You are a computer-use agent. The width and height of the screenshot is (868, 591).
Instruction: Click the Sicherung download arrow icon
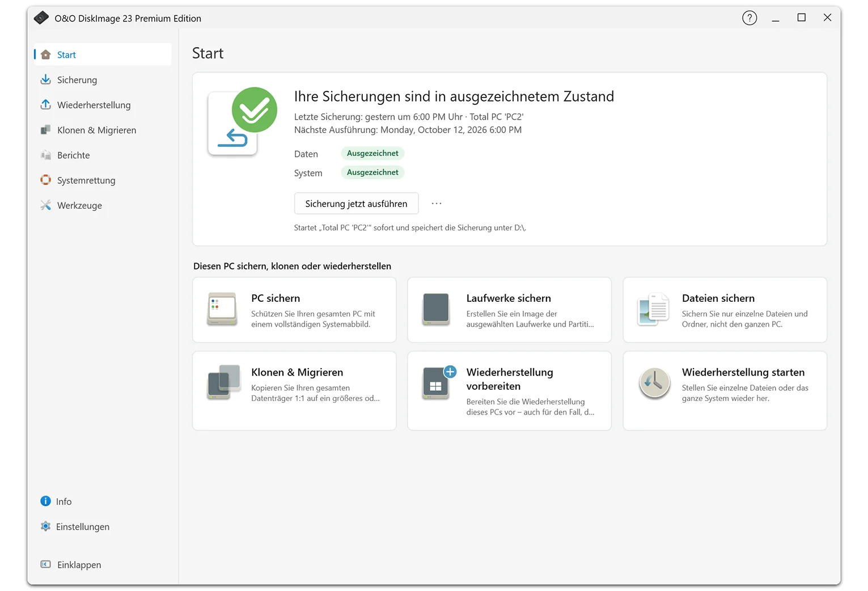click(46, 79)
